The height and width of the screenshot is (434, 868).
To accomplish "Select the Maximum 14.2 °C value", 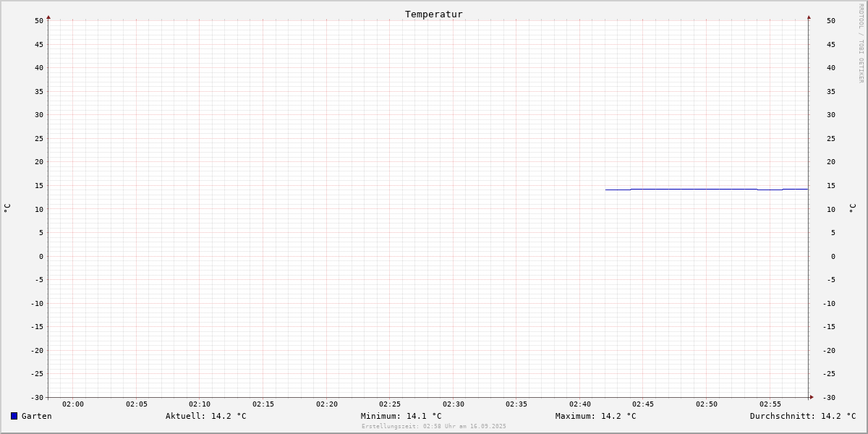I will pyautogui.click(x=595, y=416).
